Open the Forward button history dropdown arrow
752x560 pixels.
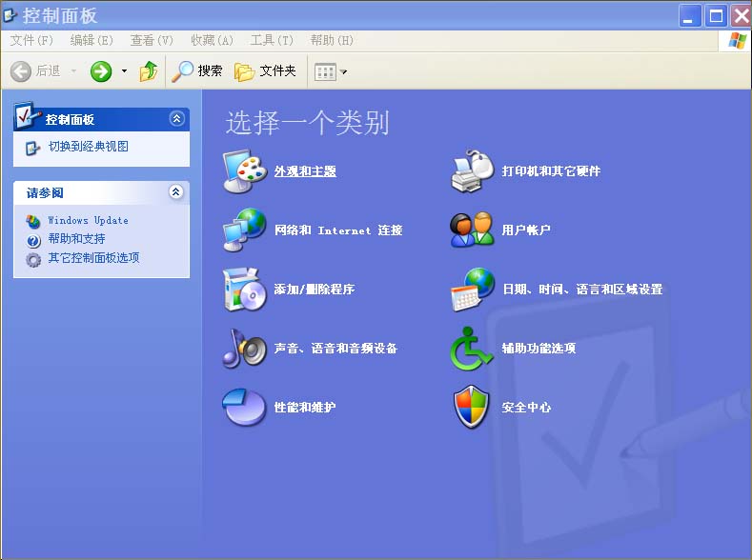click(x=124, y=71)
